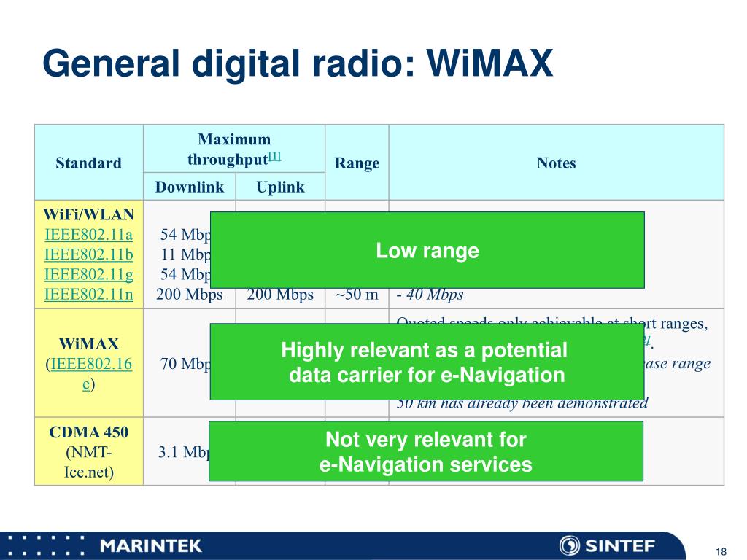Open the IEEE802.11n link

click(88, 295)
